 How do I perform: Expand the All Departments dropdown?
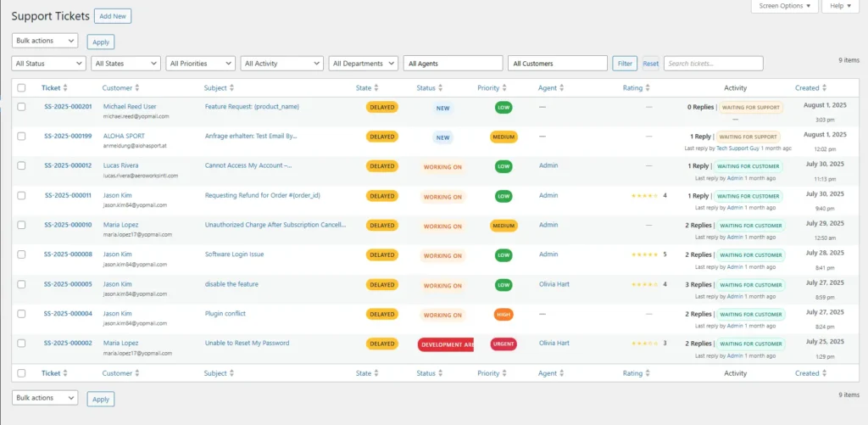[x=363, y=63]
